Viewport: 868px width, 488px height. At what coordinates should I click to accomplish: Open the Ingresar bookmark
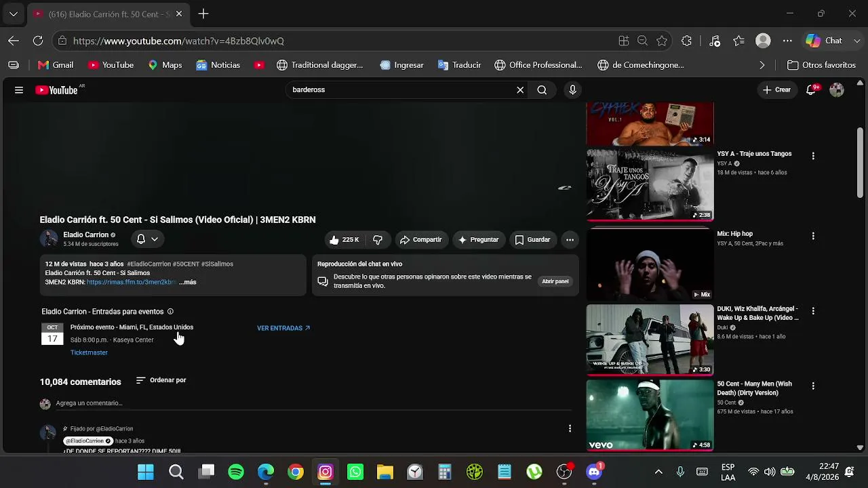pyautogui.click(x=402, y=65)
